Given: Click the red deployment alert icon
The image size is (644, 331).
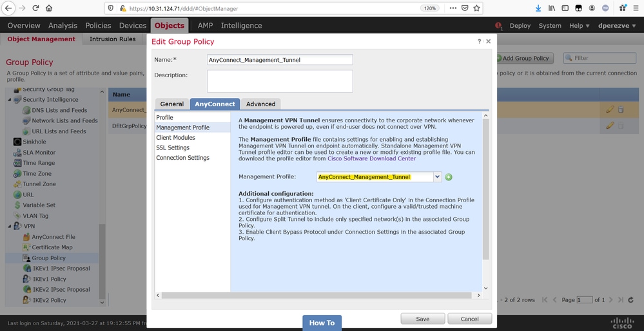Looking at the screenshot, I should (x=498, y=25).
